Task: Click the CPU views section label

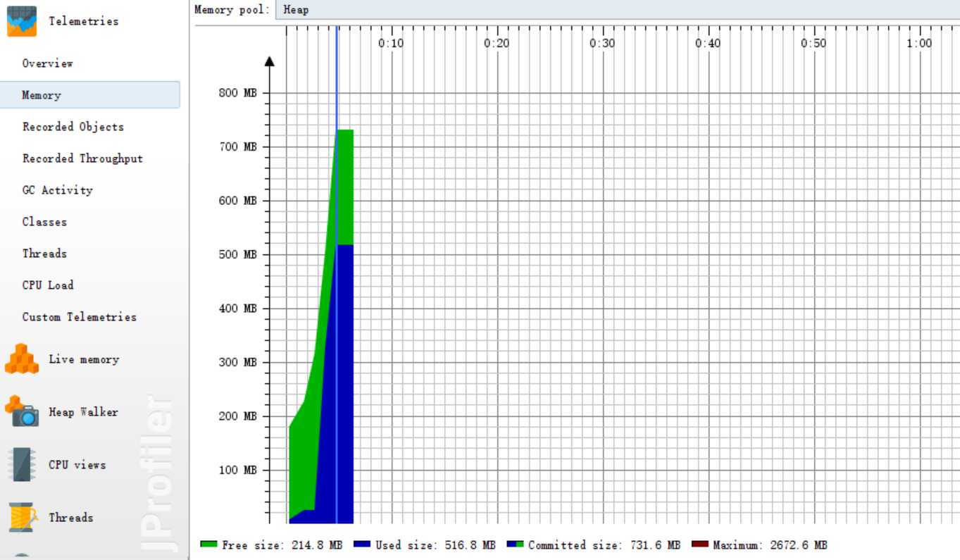Action: coord(77,465)
